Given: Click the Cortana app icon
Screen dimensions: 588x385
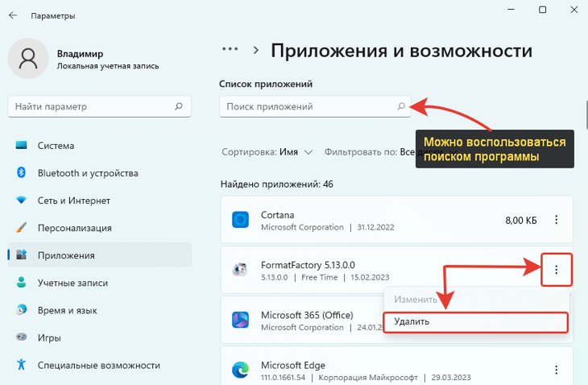Looking at the screenshot, I should (x=240, y=220).
